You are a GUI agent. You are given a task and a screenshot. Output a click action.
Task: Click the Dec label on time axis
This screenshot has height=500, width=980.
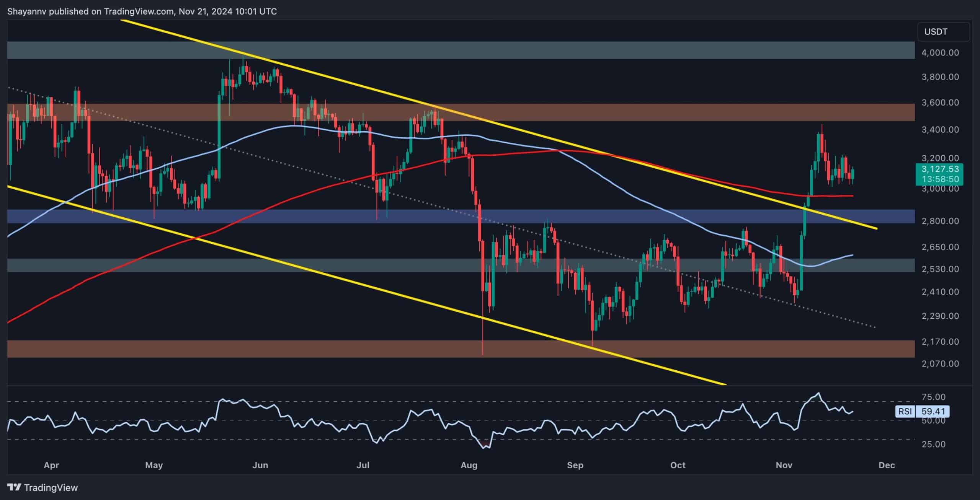pyautogui.click(x=887, y=465)
